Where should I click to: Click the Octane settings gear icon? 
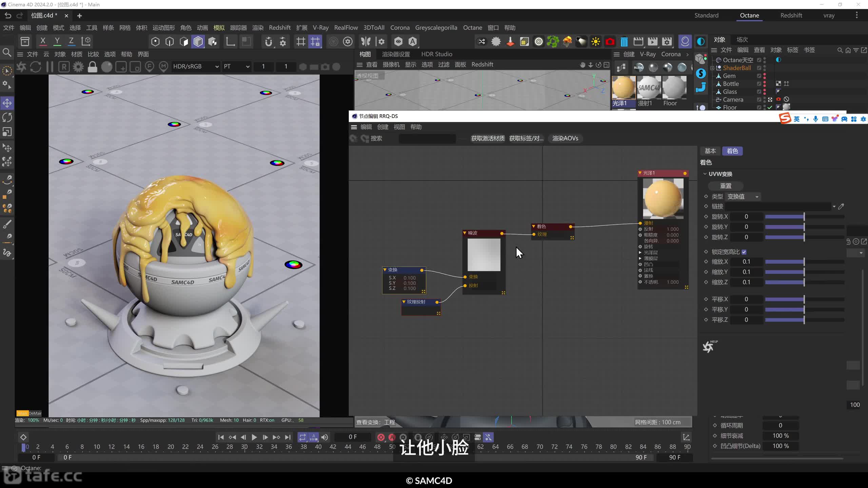[78, 67]
